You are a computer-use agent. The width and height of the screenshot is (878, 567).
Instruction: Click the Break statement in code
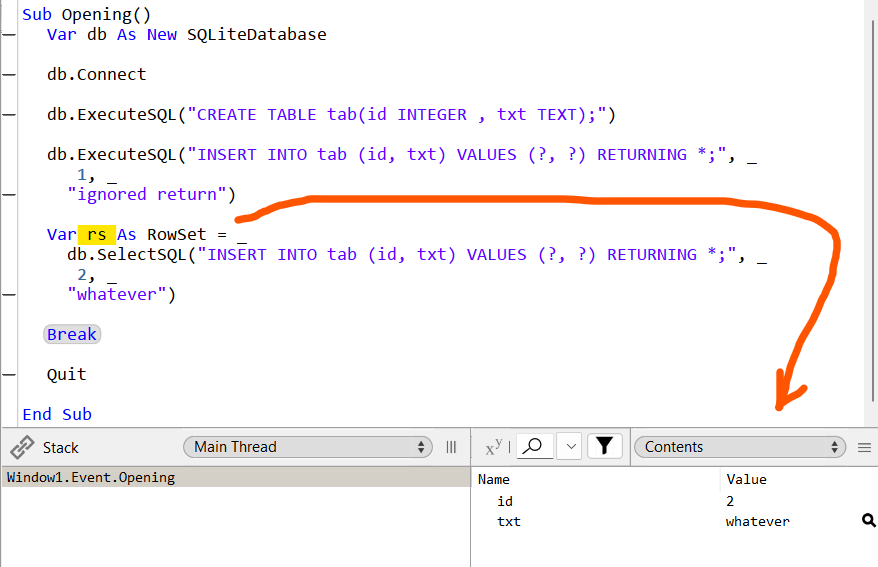(72, 334)
